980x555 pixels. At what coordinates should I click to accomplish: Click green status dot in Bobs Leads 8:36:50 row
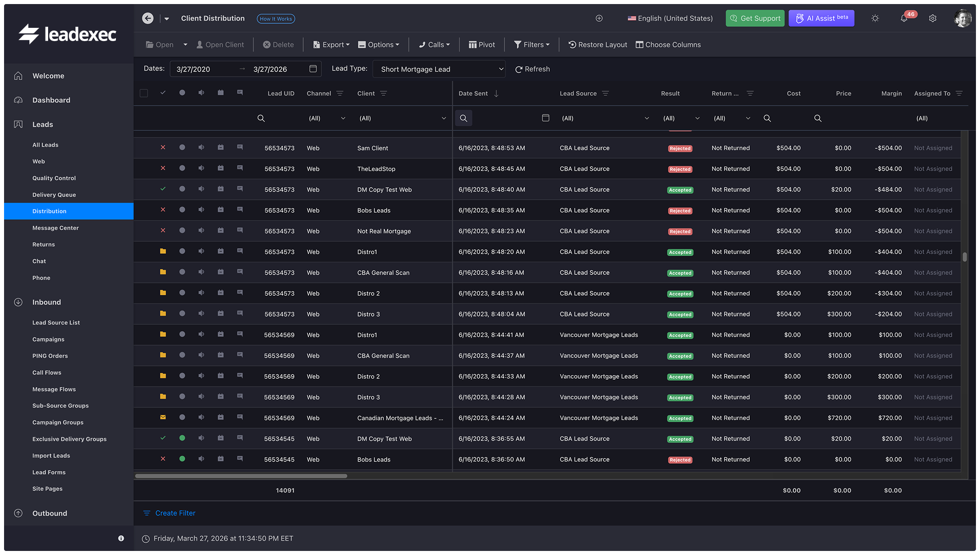[x=182, y=459]
